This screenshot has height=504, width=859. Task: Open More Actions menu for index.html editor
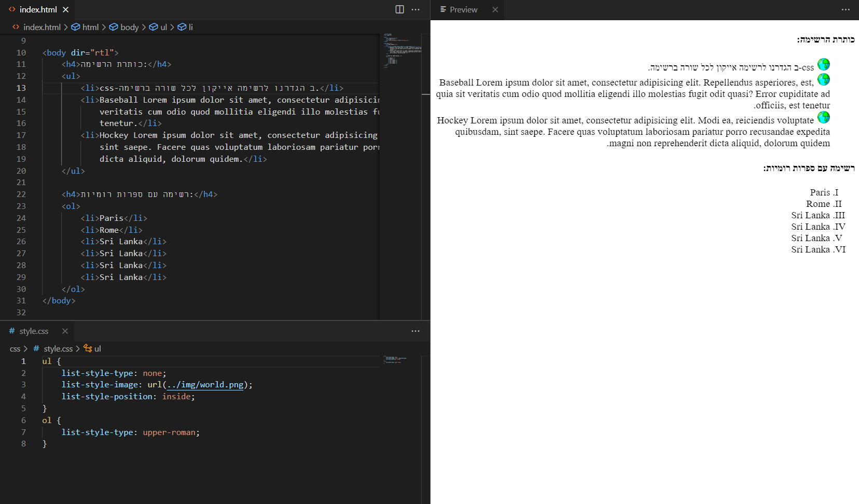[415, 9]
